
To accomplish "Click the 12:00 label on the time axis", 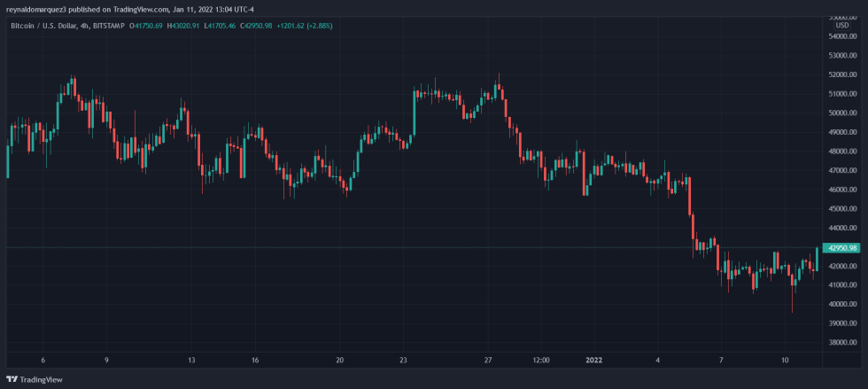I will coord(542,361).
